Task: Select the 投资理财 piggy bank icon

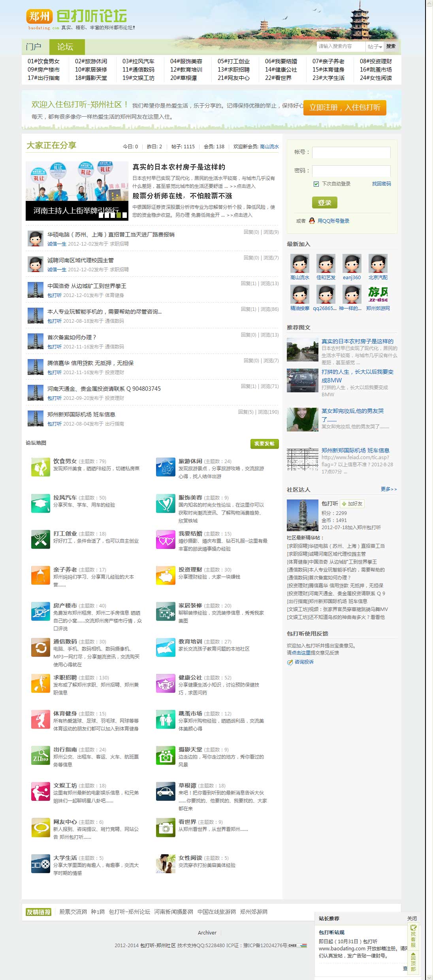Action: click(166, 575)
